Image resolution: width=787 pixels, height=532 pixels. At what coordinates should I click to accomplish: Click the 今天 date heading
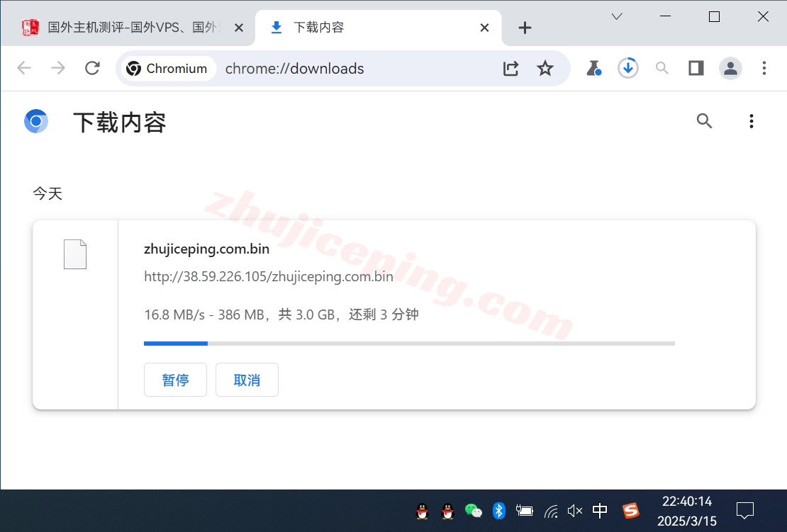click(48, 193)
